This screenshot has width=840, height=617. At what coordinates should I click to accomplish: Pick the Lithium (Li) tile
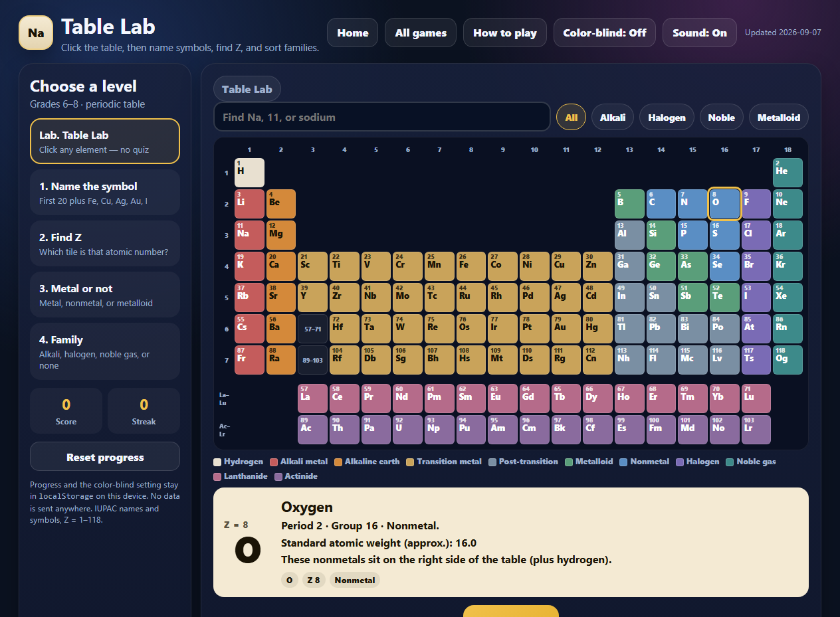(x=249, y=204)
